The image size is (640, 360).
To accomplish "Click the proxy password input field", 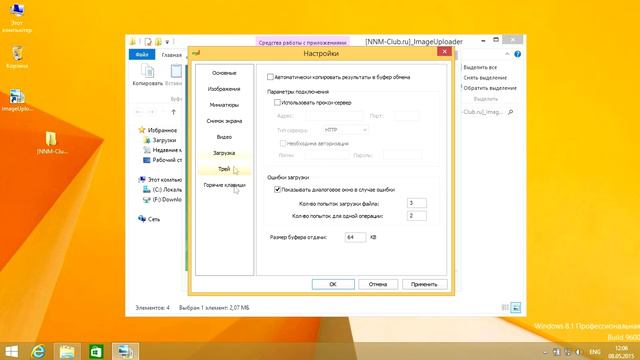I will [x=402, y=156].
